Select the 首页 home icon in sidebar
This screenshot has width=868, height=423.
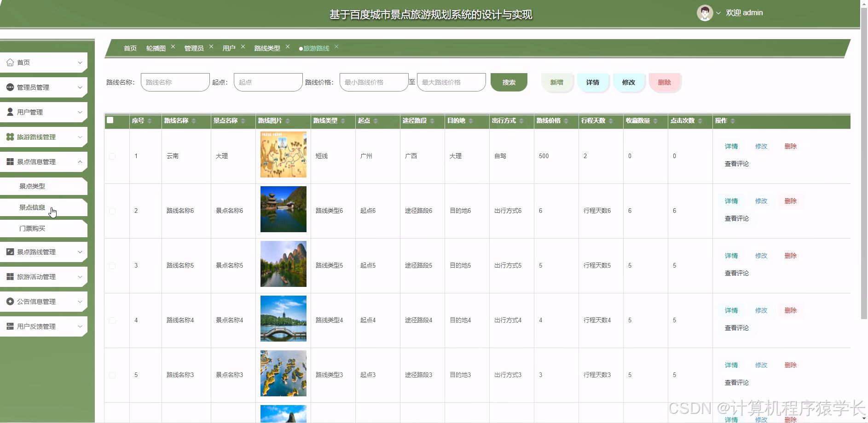tap(10, 62)
